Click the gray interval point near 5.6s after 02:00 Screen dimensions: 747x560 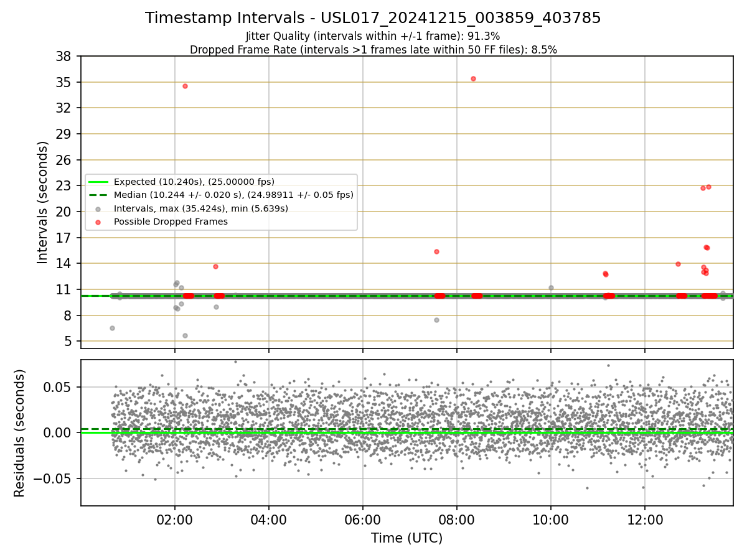pos(185,335)
